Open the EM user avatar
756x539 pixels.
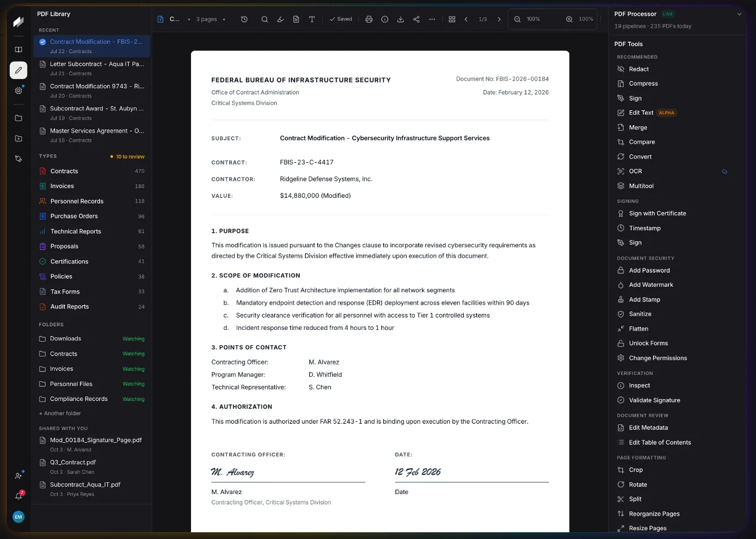point(18,517)
